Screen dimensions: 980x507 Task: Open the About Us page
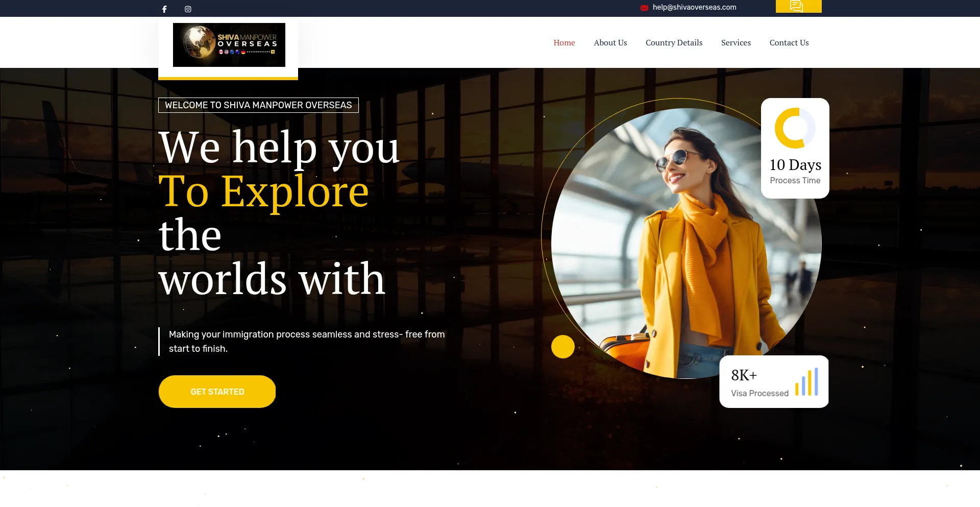tap(610, 43)
